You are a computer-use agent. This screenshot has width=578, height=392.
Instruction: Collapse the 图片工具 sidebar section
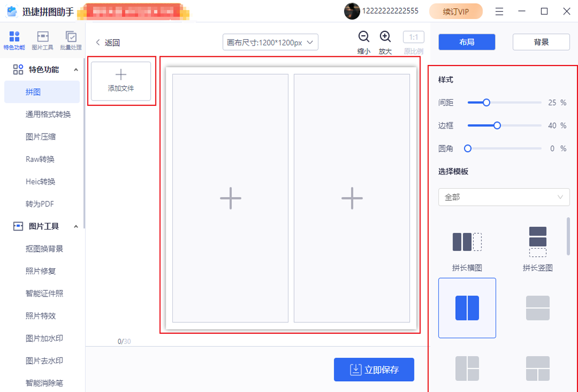point(77,226)
